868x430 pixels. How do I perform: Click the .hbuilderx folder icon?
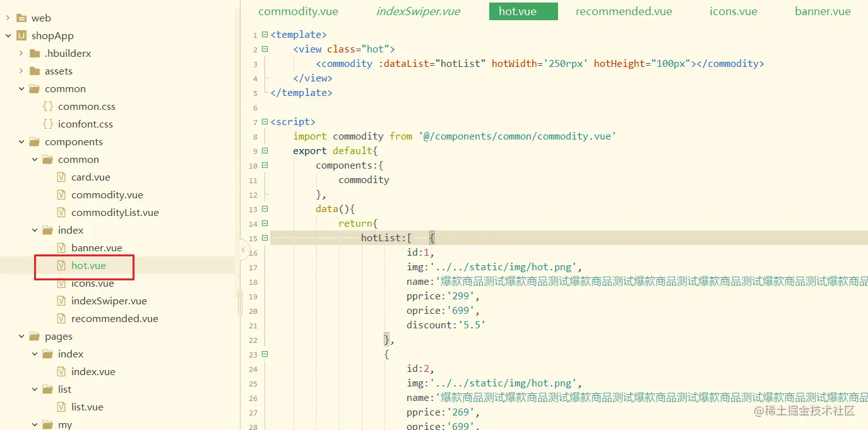pyautogui.click(x=35, y=54)
